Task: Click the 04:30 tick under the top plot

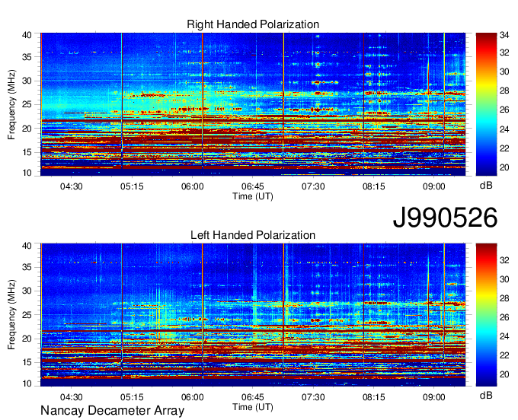Action: (x=71, y=186)
